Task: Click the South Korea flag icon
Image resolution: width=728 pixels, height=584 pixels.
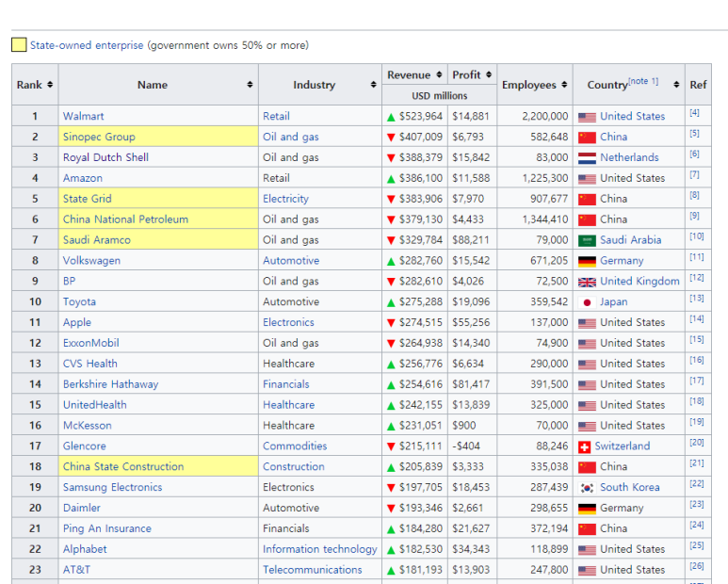Action: (587, 488)
